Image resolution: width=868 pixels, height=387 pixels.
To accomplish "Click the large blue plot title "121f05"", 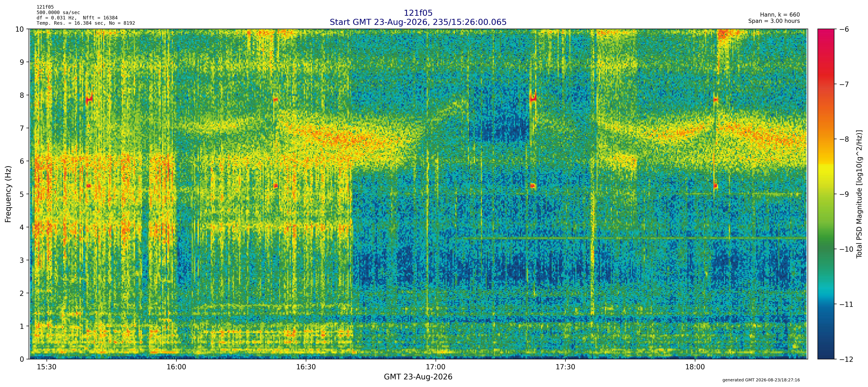I will pos(418,13).
